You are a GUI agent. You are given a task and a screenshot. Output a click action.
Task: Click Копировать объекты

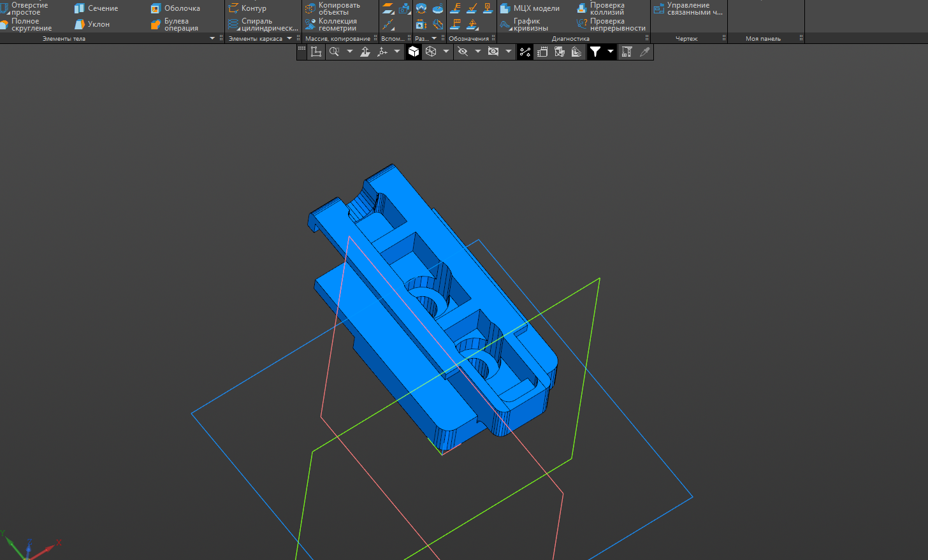click(332, 8)
